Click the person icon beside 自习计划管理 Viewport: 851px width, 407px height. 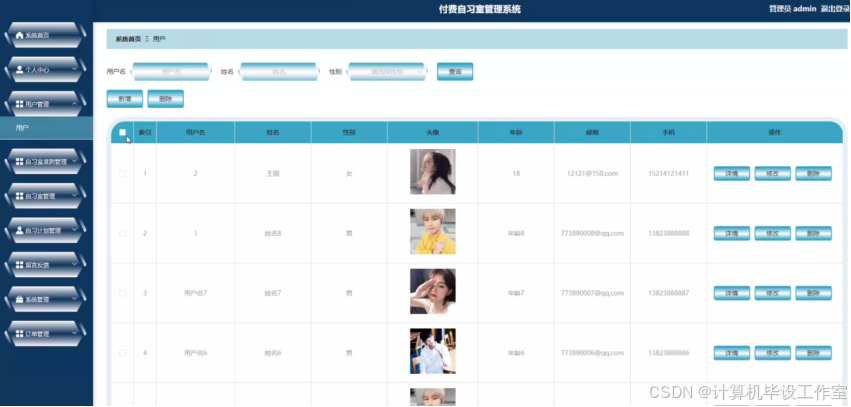(x=20, y=231)
